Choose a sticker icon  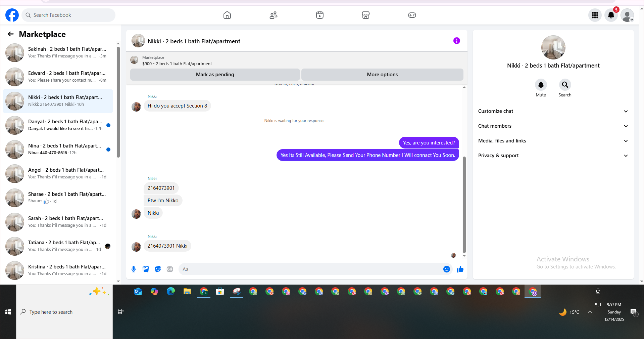click(x=158, y=269)
